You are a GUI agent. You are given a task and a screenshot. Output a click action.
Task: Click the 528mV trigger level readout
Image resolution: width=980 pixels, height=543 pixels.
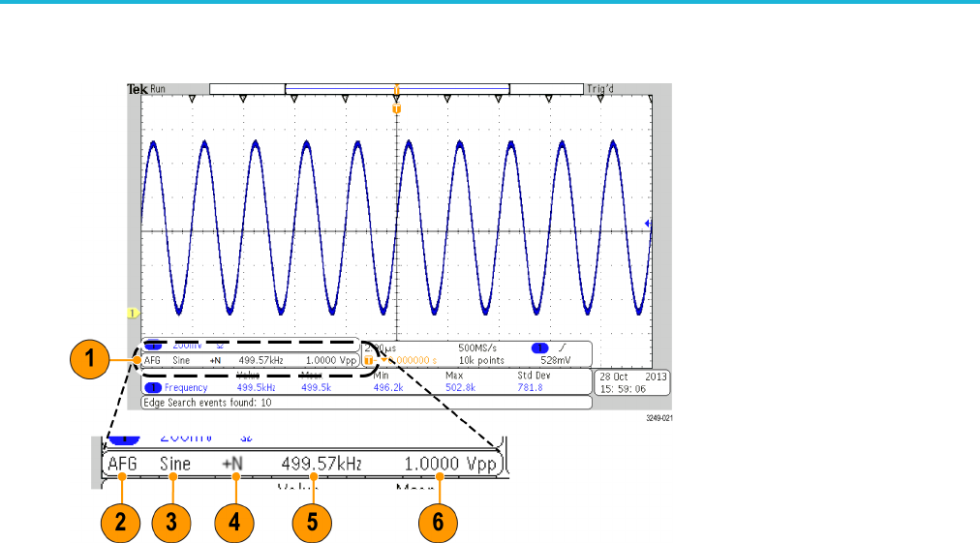pyautogui.click(x=556, y=361)
